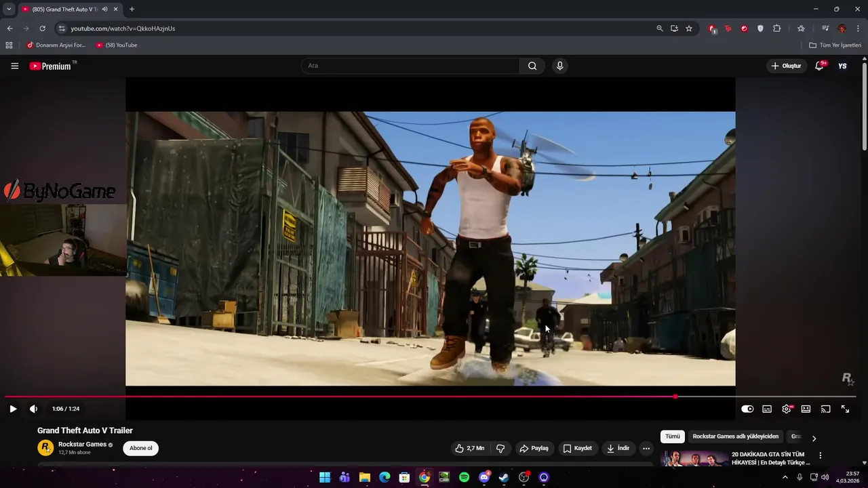Open Windows Start menu
Image resolution: width=868 pixels, height=488 pixels.
pos(325,477)
